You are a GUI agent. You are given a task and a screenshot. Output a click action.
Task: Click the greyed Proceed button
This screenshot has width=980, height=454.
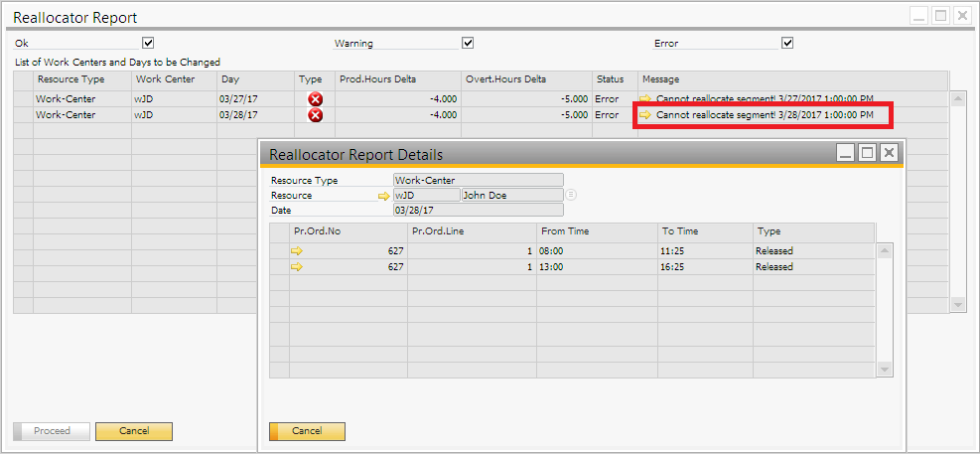pos(52,431)
